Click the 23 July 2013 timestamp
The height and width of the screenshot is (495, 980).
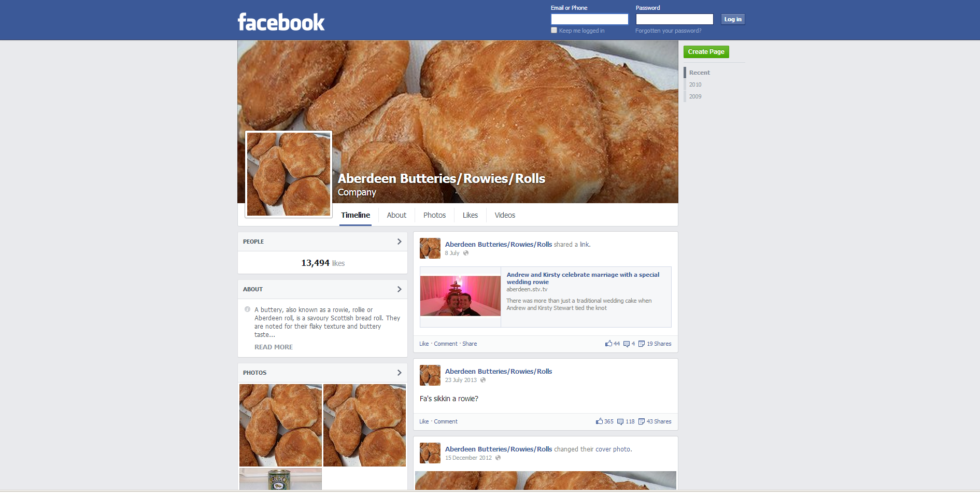click(461, 380)
